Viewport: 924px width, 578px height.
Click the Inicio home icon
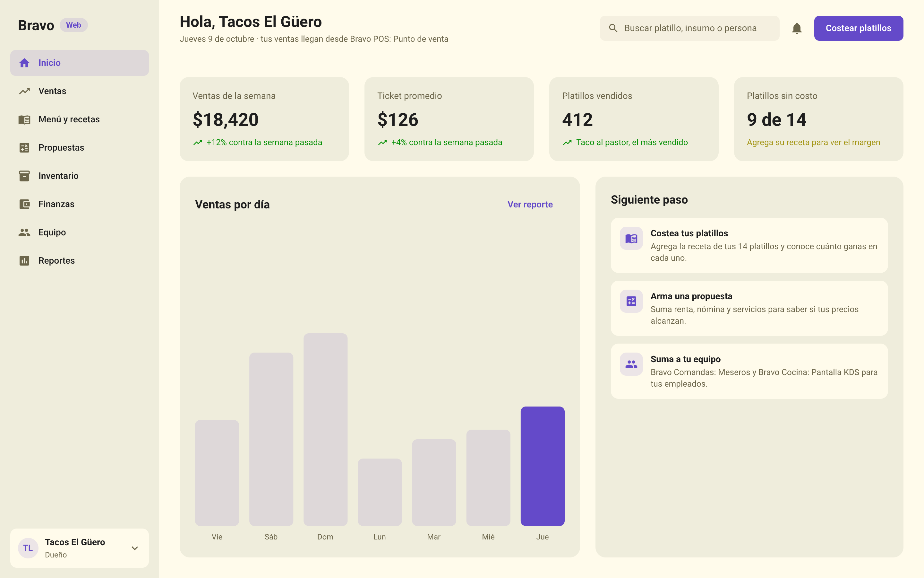pyautogui.click(x=24, y=63)
